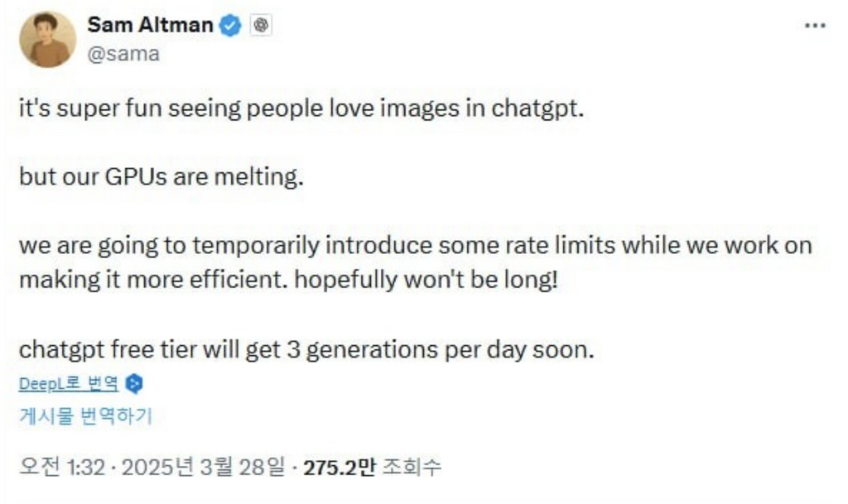Open Sam Altman's profile picture
The height and width of the screenshot is (504, 848).
(47, 40)
